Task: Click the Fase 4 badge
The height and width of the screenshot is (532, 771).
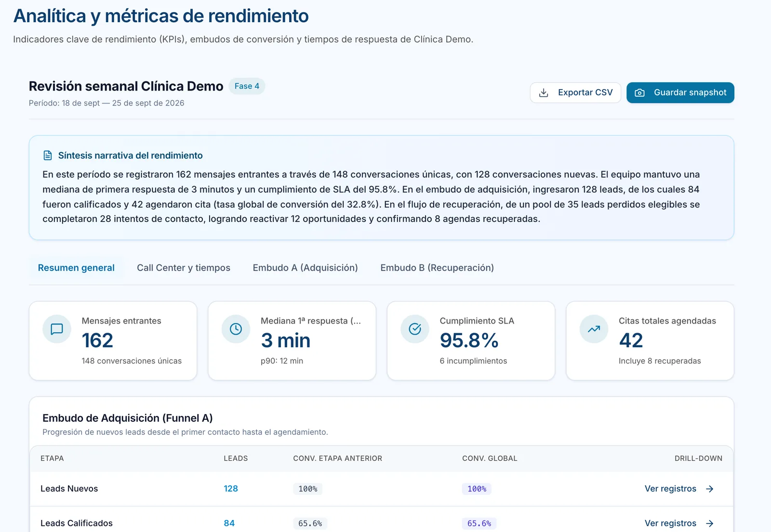Action: point(247,86)
